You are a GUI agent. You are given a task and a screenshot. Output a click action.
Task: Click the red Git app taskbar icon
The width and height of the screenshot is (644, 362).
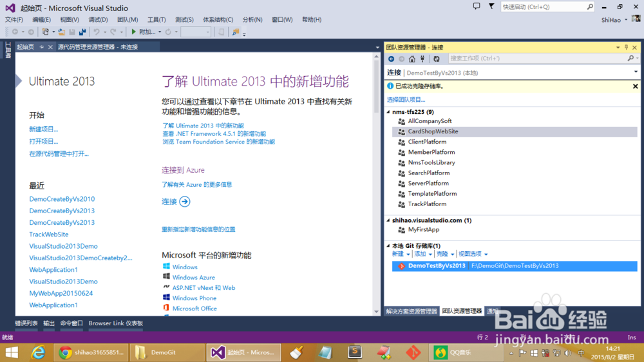[x=413, y=352]
